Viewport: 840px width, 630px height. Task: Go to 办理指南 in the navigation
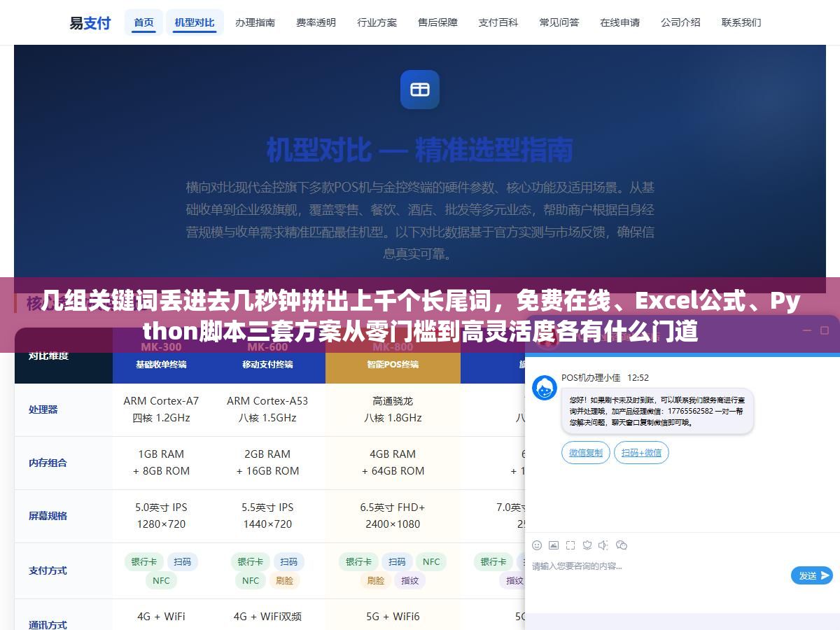click(x=255, y=22)
